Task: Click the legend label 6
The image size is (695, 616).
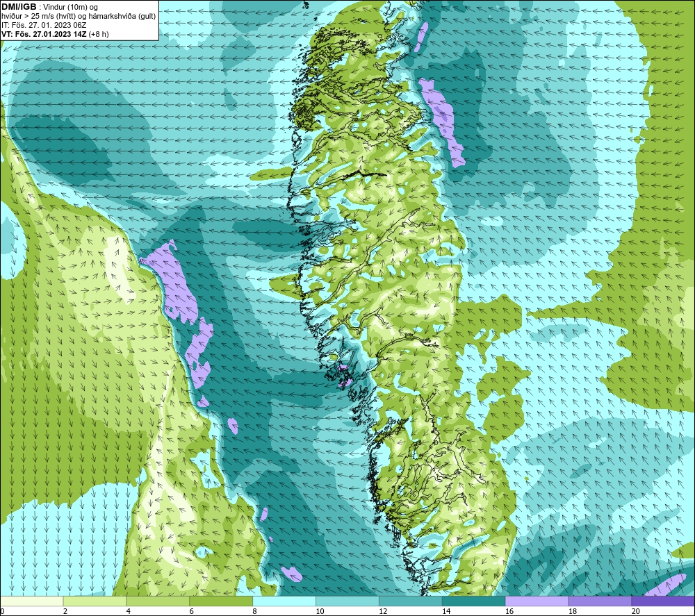Action: [x=192, y=611]
